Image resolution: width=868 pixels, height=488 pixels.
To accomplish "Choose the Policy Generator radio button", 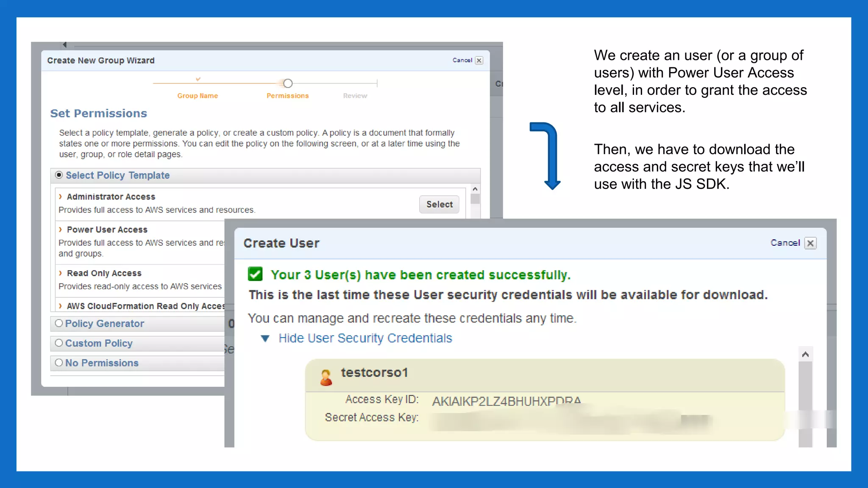I will click(59, 323).
